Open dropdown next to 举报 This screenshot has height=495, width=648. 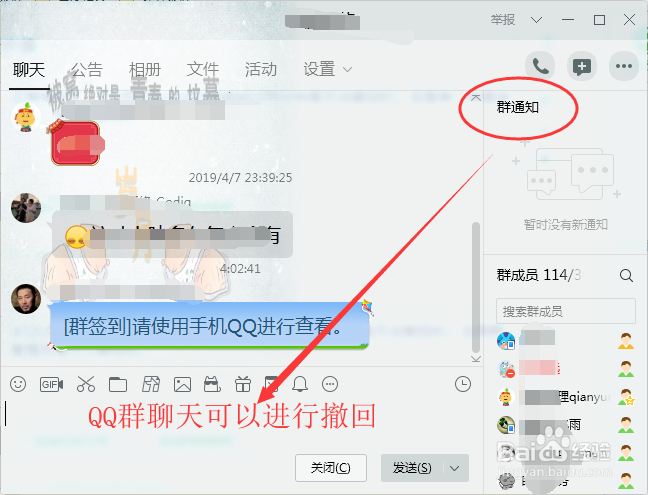click(x=536, y=19)
